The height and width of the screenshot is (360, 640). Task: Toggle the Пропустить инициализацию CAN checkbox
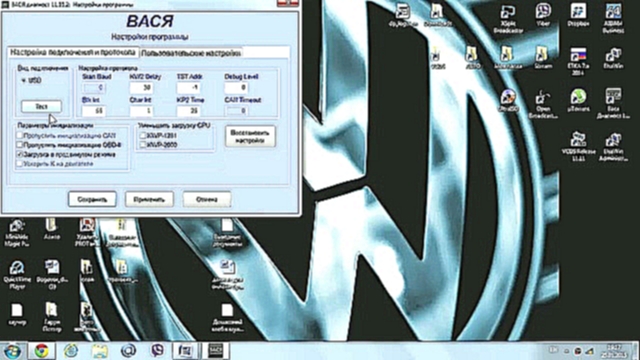coord(19,135)
